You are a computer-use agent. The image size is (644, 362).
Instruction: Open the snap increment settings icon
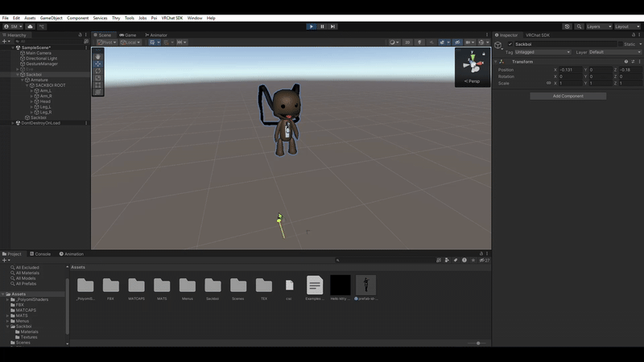(x=181, y=43)
